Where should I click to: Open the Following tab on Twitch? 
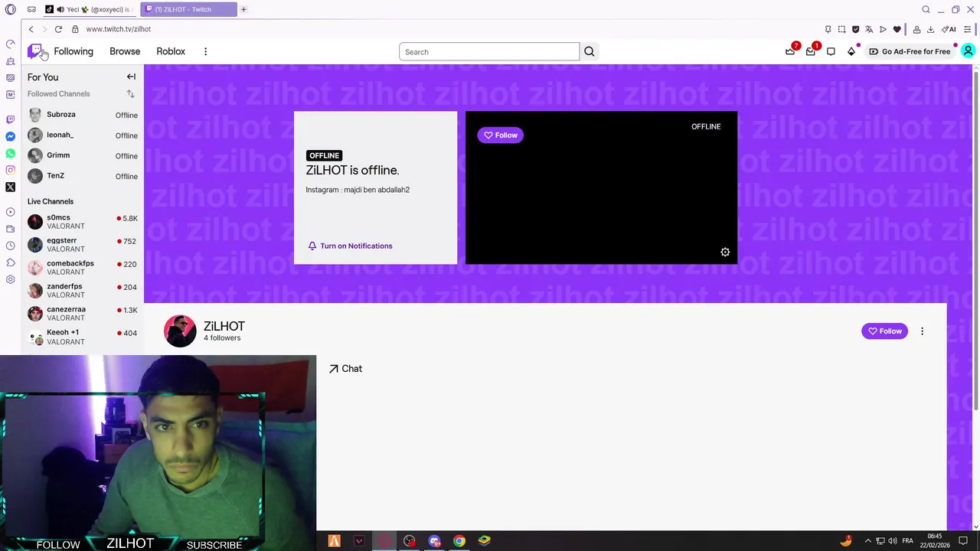point(73,51)
